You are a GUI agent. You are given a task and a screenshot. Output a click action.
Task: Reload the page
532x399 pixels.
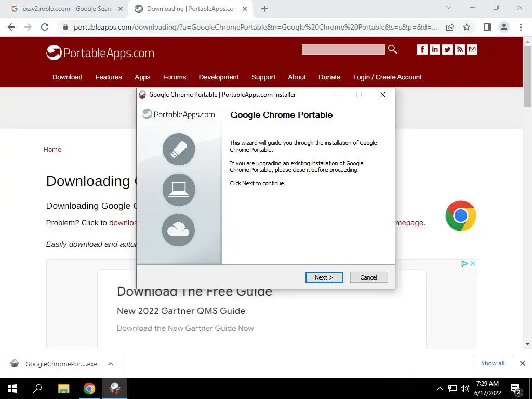[45, 27]
